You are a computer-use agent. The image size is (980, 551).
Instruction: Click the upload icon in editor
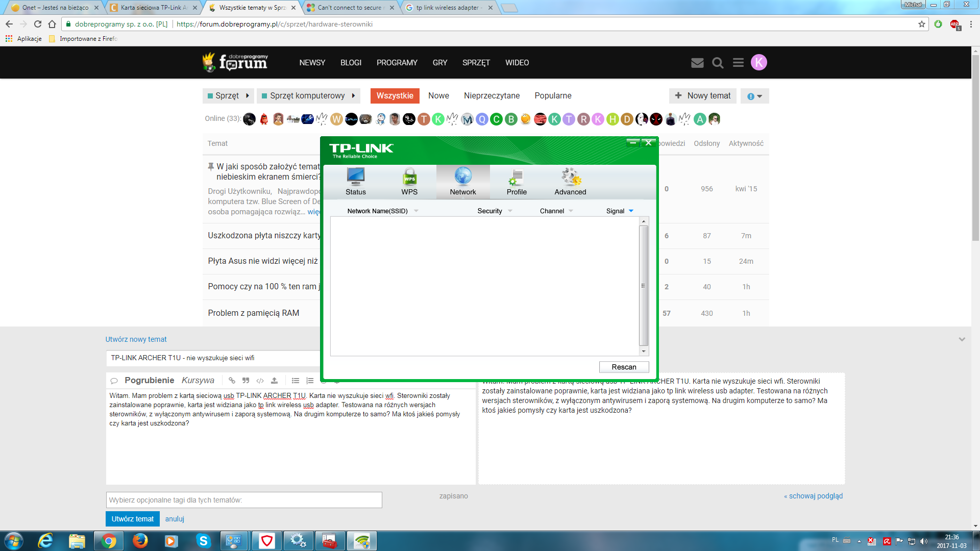point(274,381)
